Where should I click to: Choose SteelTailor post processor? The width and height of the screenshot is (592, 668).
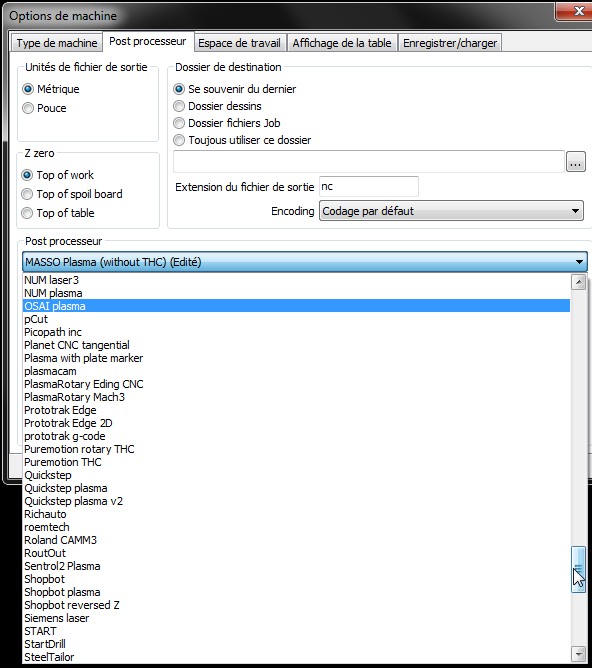(296, 657)
